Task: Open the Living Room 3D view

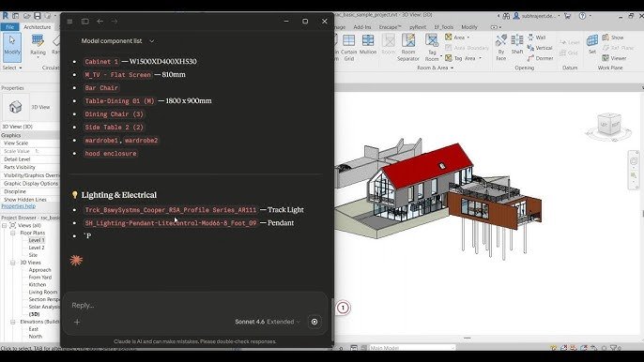Action: pyautogui.click(x=43, y=292)
